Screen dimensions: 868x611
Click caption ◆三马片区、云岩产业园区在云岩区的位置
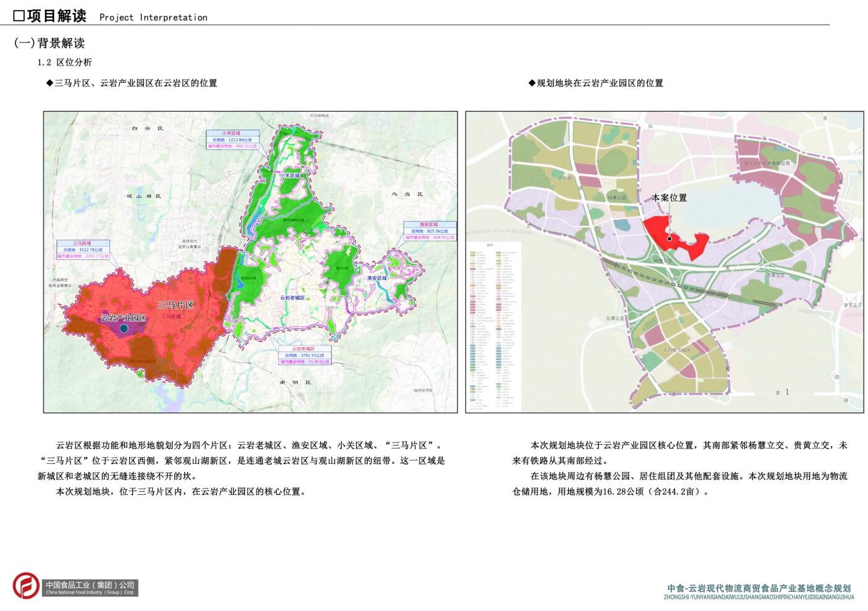(132, 83)
